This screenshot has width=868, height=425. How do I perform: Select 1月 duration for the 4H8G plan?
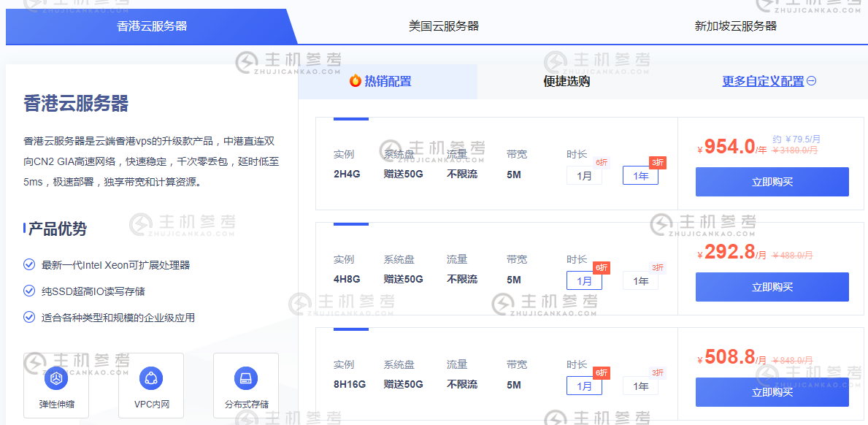tap(584, 280)
